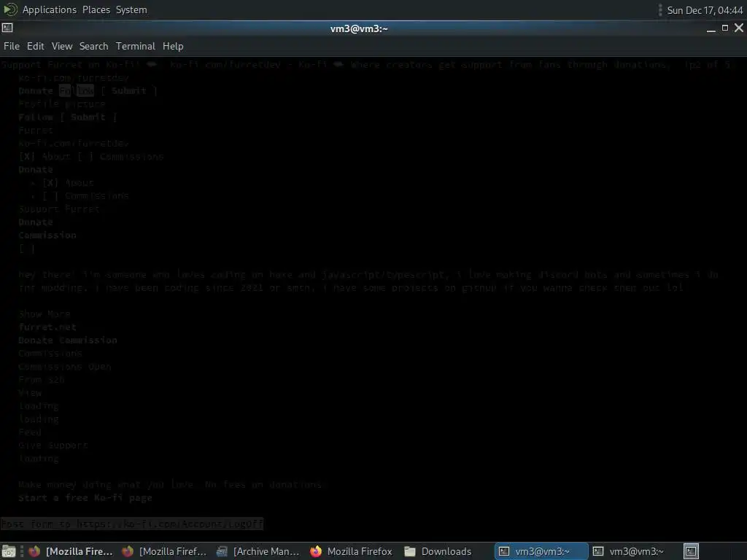The width and height of the screenshot is (747, 560).
Task: Click the View link under From $20
Action: pyautogui.click(x=30, y=393)
